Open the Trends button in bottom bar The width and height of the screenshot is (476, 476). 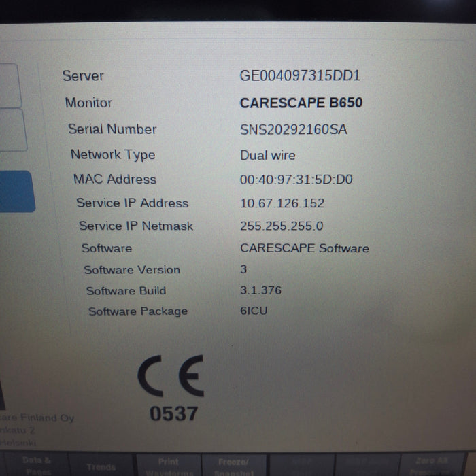101,465
